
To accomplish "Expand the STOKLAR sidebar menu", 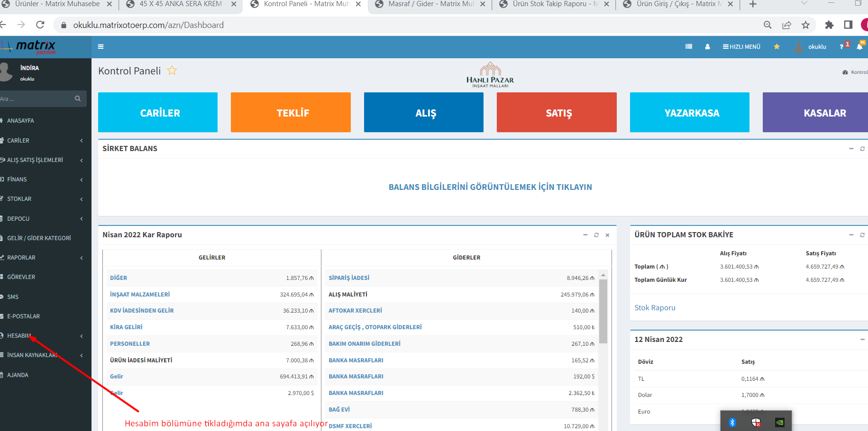I will click(43, 199).
